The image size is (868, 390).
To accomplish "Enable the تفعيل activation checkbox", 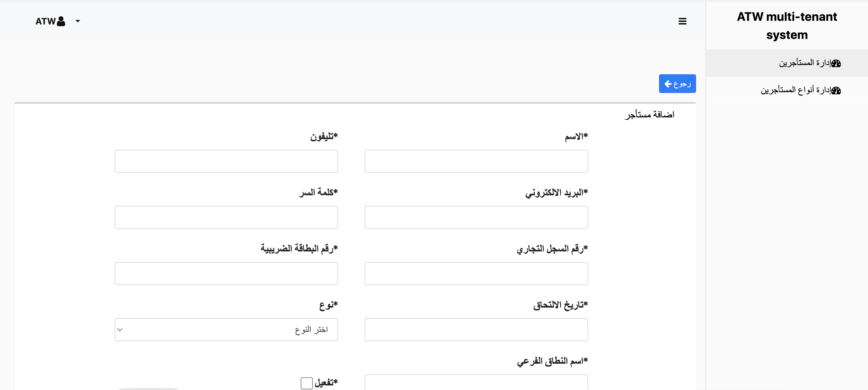I will click(306, 383).
